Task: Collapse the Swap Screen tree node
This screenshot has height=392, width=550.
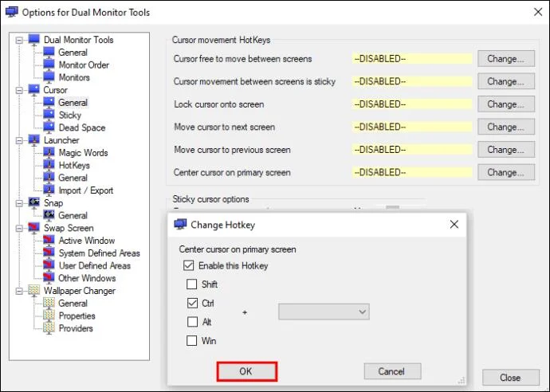Action: [x=19, y=228]
